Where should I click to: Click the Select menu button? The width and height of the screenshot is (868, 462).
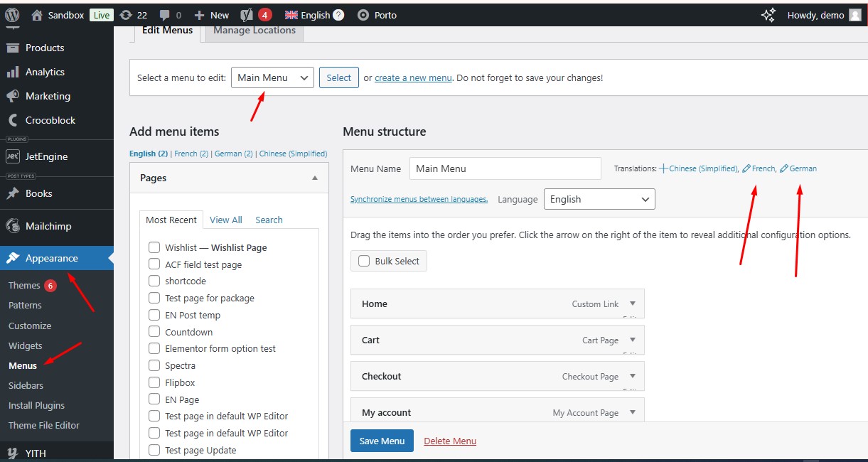pyautogui.click(x=338, y=77)
